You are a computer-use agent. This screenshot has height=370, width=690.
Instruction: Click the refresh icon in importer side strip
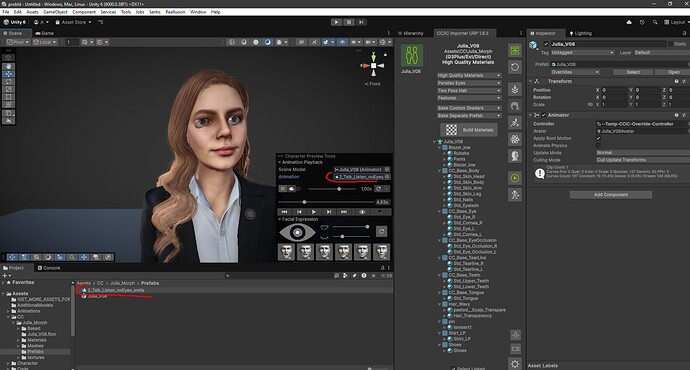click(x=515, y=67)
